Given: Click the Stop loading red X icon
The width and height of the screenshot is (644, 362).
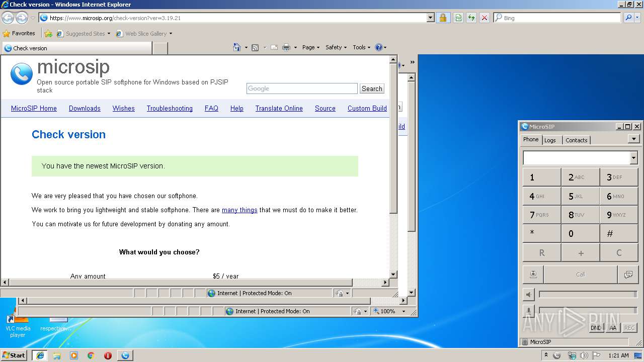Looking at the screenshot, I should [485, 18].
